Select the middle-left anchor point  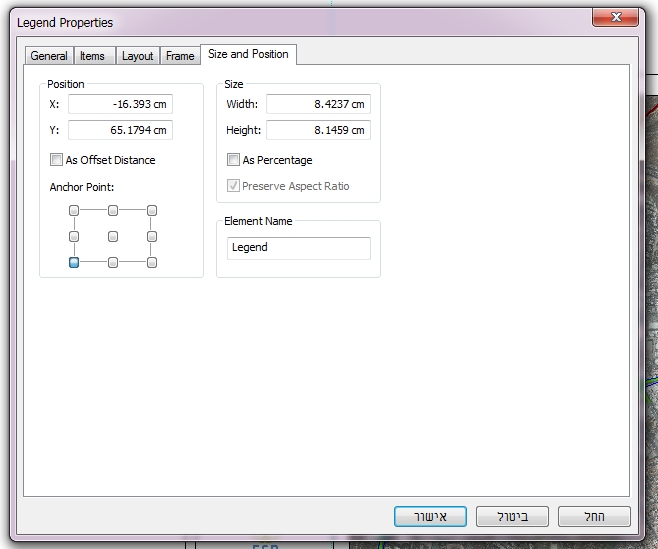[74, 237]
